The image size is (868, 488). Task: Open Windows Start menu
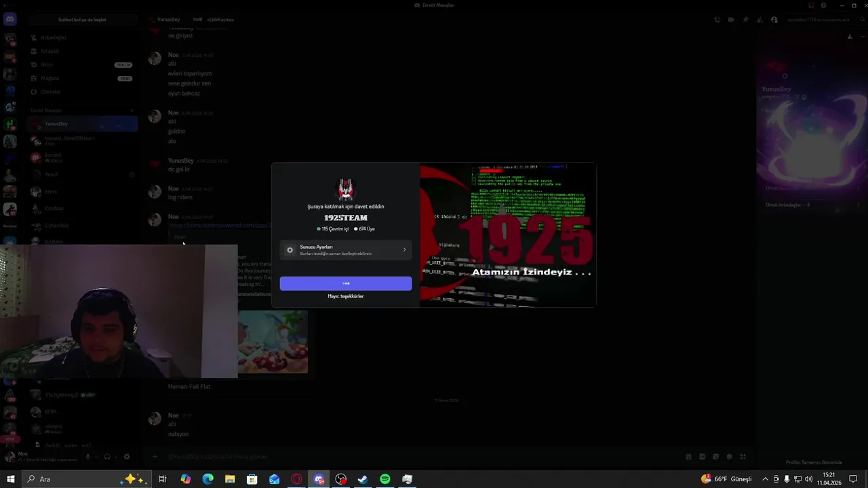10,479
